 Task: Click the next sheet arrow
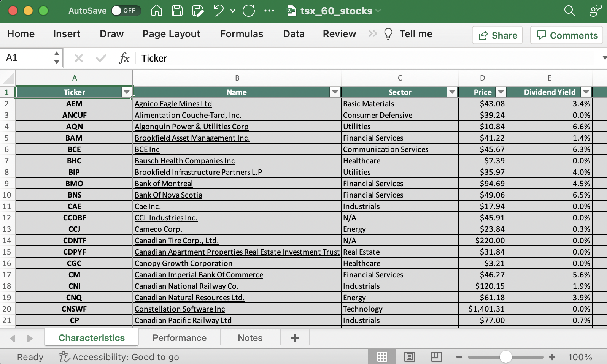tap(30, 338)
